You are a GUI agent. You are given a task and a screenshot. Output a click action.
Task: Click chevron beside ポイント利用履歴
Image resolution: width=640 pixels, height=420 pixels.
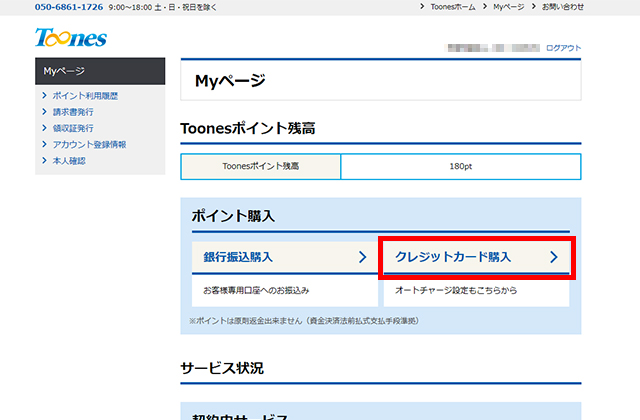[x=44, y=95]
